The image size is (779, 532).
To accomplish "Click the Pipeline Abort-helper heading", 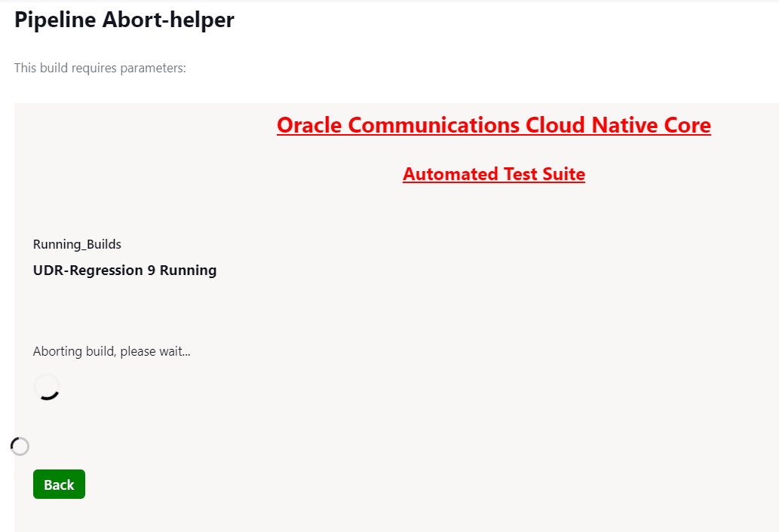I will click(x=124, y=20).
